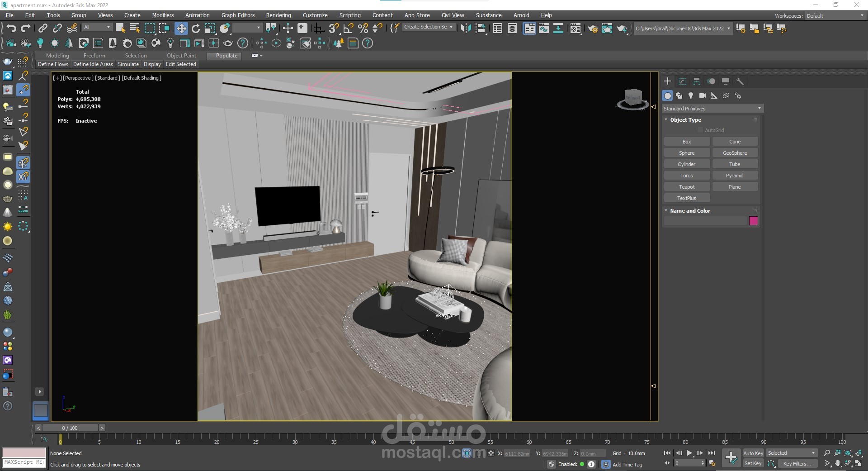
Task: Expand the project folder path dropdown
Action: tap(683, 29)
